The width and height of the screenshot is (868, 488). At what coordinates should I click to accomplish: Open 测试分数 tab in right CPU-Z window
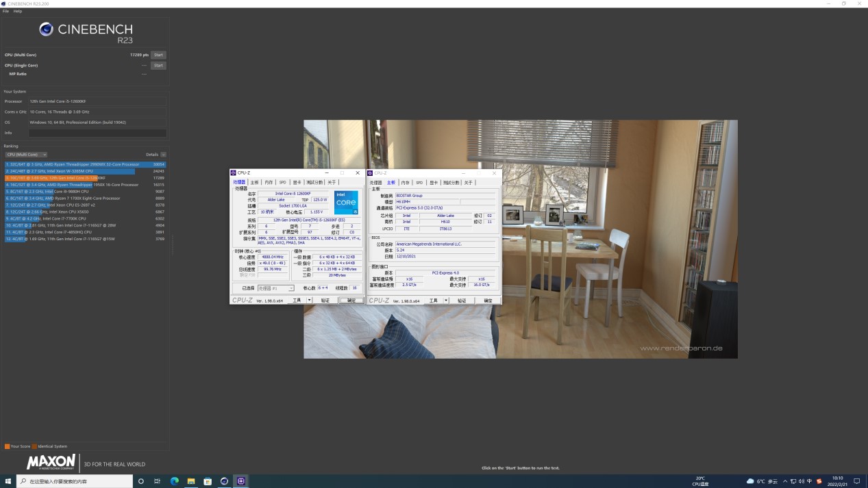451,183
